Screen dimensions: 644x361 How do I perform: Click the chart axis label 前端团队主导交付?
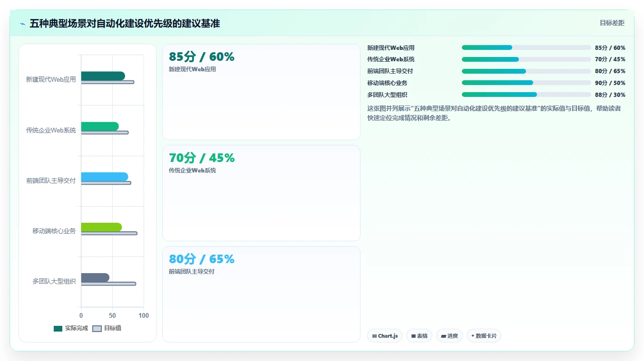pos(51,180)
